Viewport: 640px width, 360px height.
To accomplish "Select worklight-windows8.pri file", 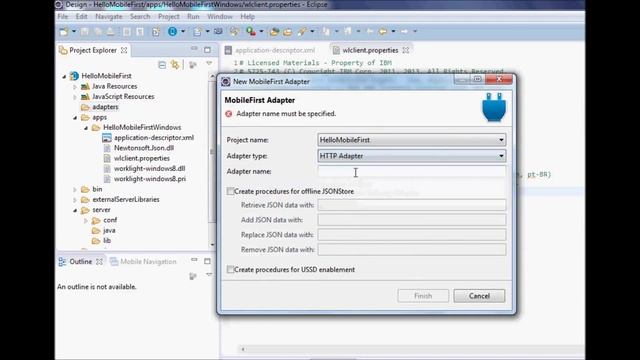I will click(x=150, y=179).
